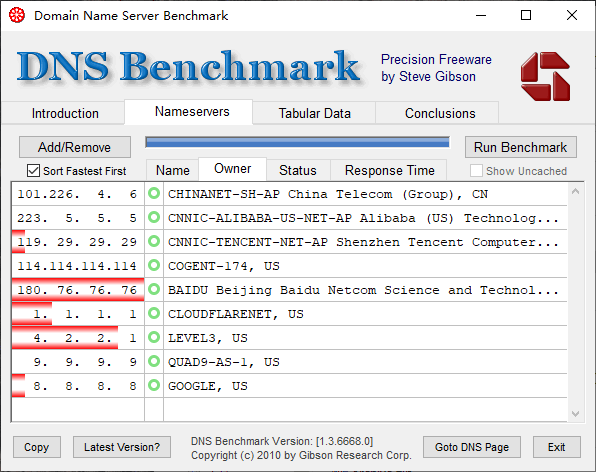Open the Conclusions tab
Screen dimensions: 596x472
coord(440,113)
